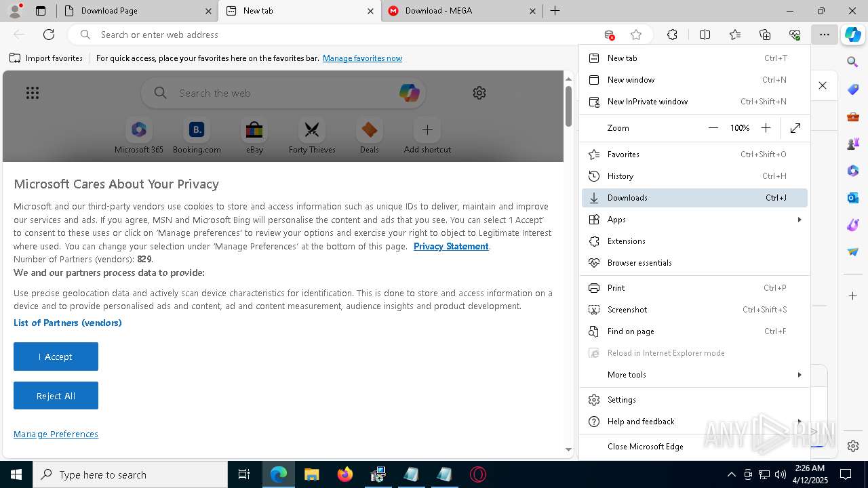Click the Search the web box
The image size is (868, 488).
283,93
